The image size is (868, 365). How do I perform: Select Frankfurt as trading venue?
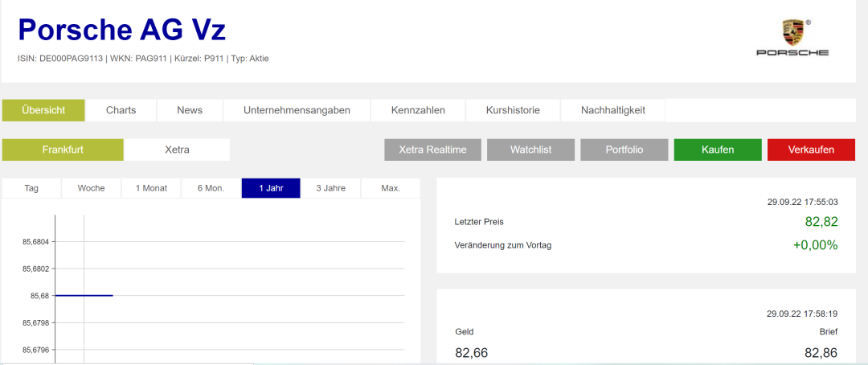[x=63, y=150]
